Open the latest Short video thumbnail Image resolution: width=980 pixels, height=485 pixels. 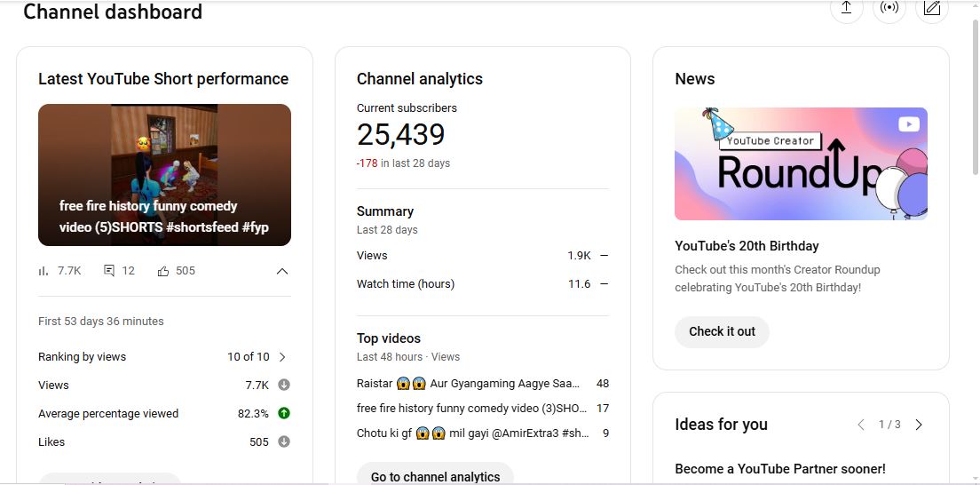[x=164, y=175]
